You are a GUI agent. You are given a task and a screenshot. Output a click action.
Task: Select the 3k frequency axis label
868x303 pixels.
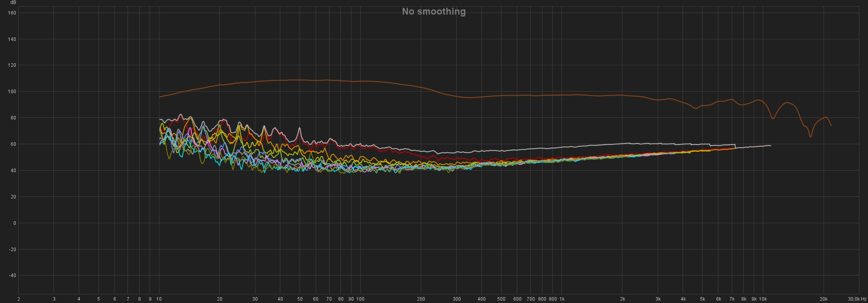pos(658,299)
